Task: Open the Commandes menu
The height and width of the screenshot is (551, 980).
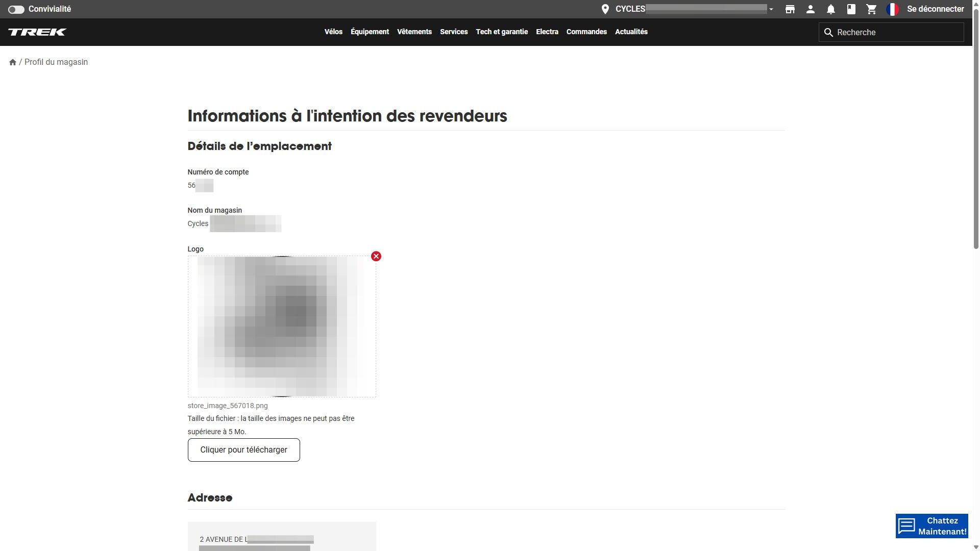Action: (x=586, y=32)
